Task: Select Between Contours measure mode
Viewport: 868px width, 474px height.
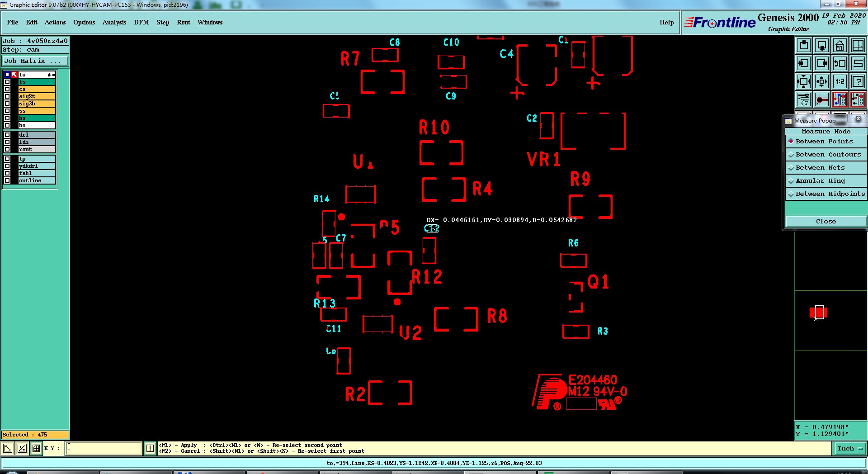Action: pyautogui.click(x=826, y=155)
